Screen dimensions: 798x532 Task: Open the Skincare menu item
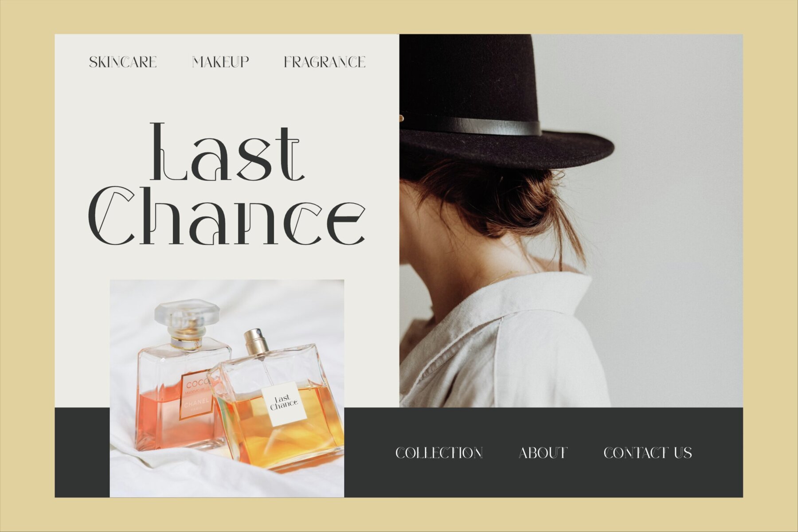(123, 62)
